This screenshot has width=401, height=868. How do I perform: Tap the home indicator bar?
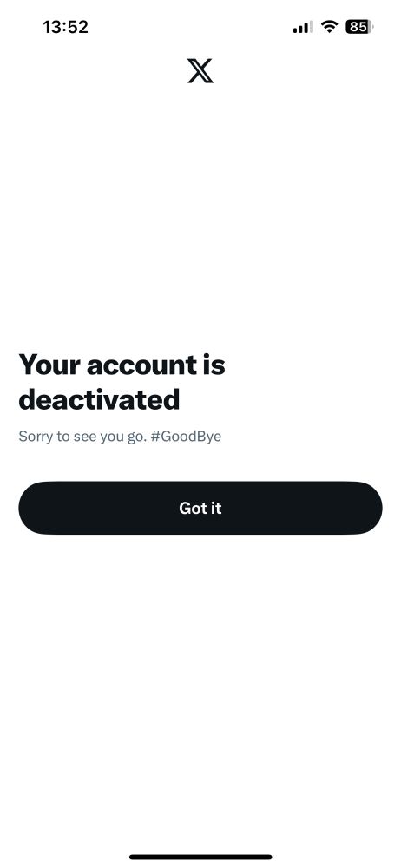click(x=200, y=857)
